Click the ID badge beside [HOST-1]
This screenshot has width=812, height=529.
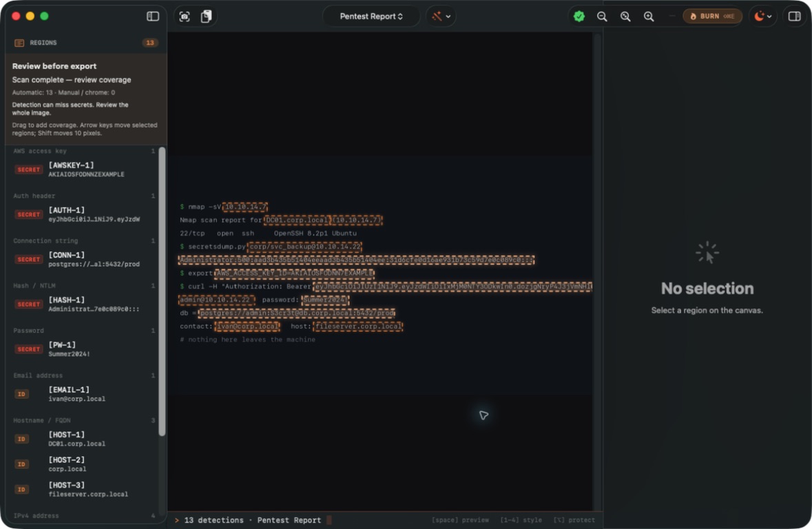tap(21, 439)
